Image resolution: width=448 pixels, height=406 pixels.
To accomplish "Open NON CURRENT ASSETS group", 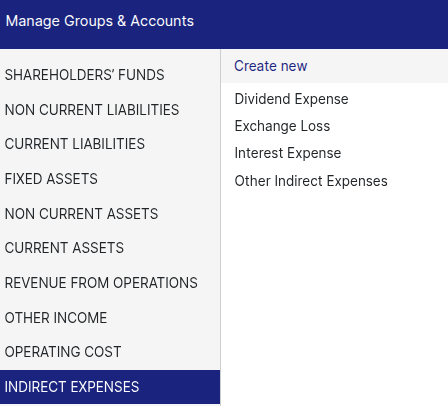I will [x=110, y=214].
